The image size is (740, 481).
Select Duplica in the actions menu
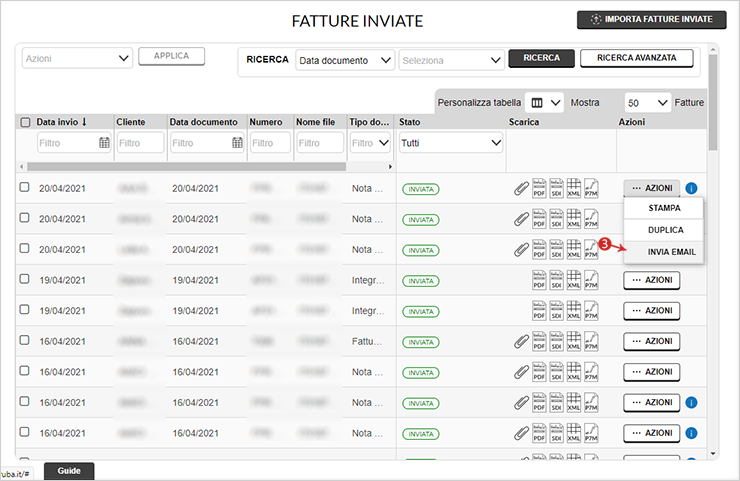click(664, 229)
